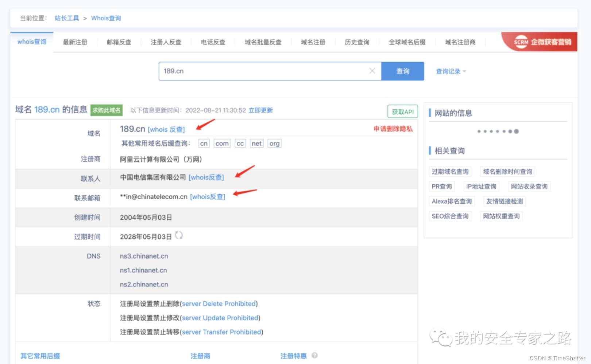The width and height of the screenshot is (591, 364).
Task: Click the 获取API button
Action: click(403, 111)
